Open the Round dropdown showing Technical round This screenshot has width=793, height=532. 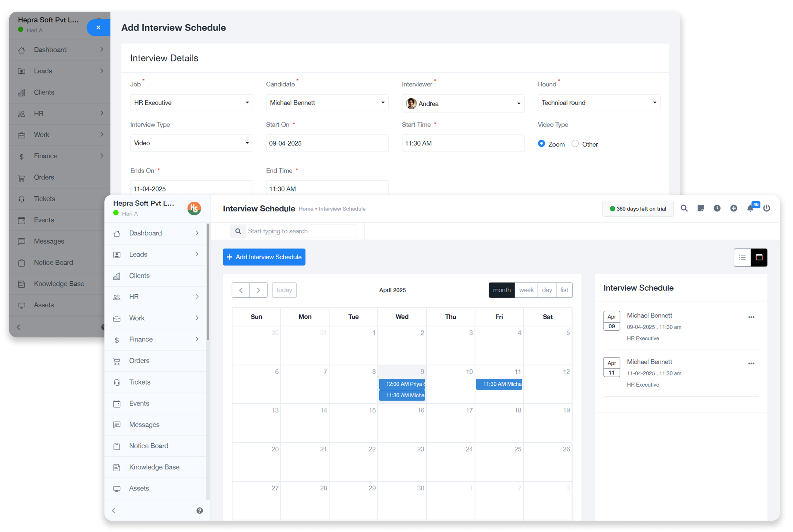pyautogui.click(x=599, y=103)
